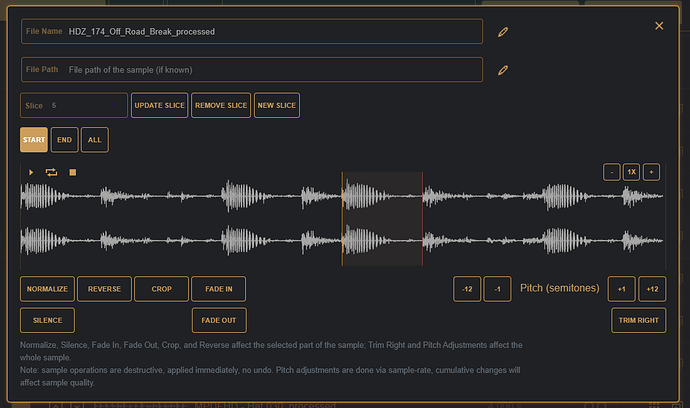Click the New Slice button
This screenshot has width=690, height=408.
[276, 105]
